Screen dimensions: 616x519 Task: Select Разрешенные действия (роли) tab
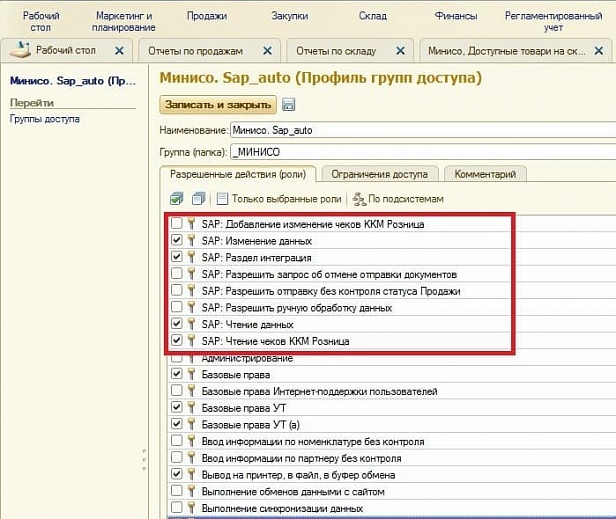click(238, 174)
